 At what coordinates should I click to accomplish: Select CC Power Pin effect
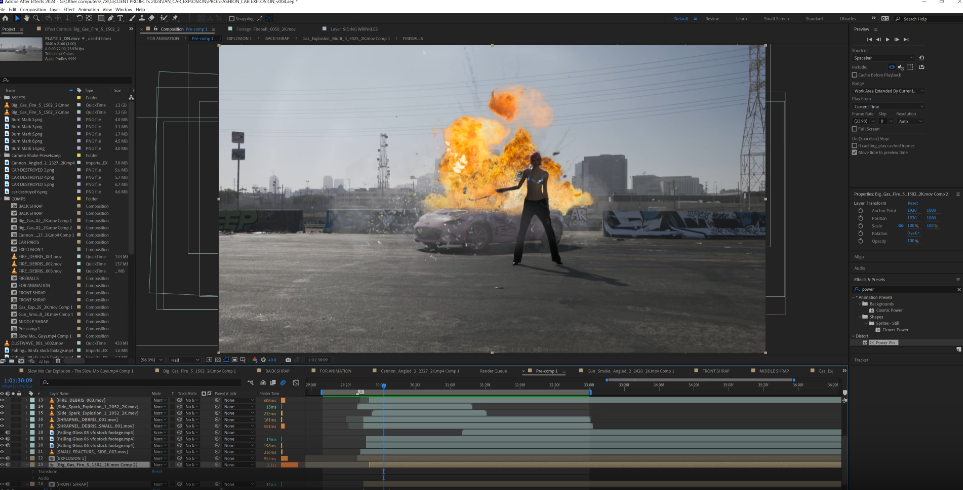click(x=883, y=343)
